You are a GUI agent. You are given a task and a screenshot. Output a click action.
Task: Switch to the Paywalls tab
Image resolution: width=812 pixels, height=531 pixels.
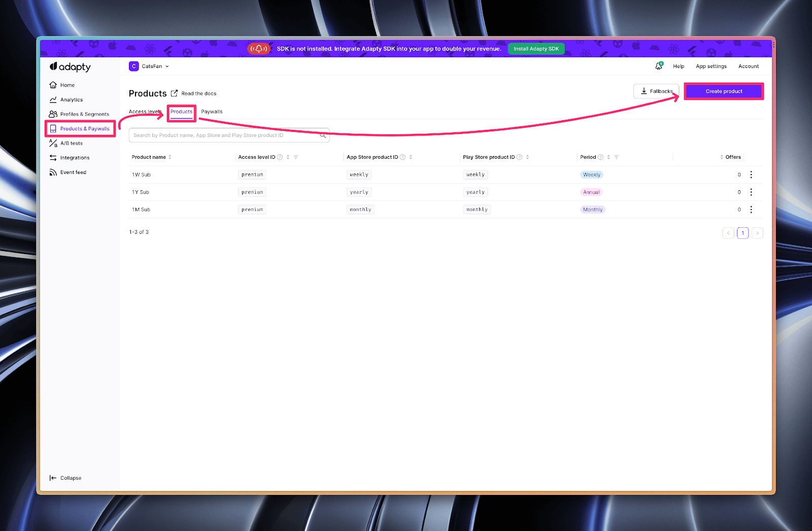212,112
